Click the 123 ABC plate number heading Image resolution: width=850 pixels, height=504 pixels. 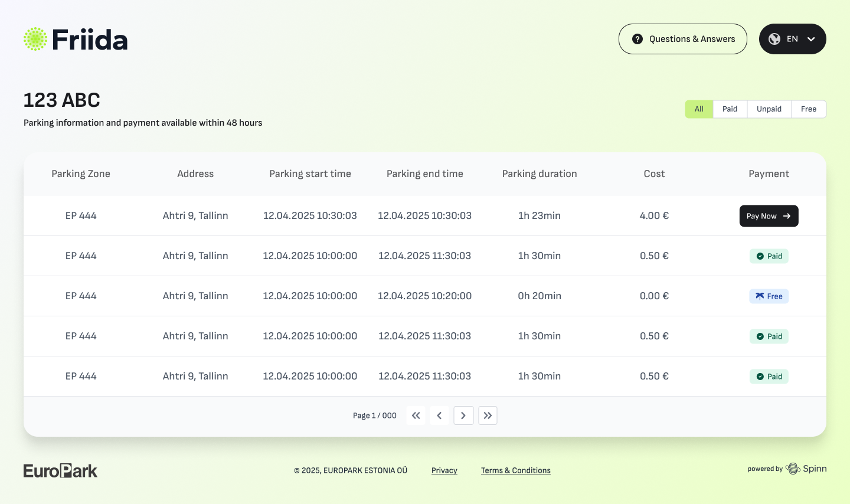pyautogui.click(x=62, y=100)
